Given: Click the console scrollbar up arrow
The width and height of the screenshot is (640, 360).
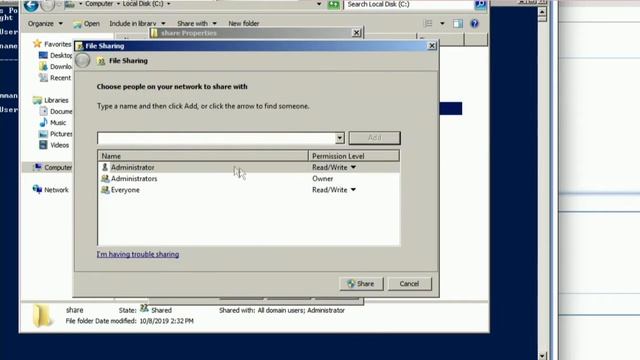Looking at the screenshot, I should click(542, 12).
